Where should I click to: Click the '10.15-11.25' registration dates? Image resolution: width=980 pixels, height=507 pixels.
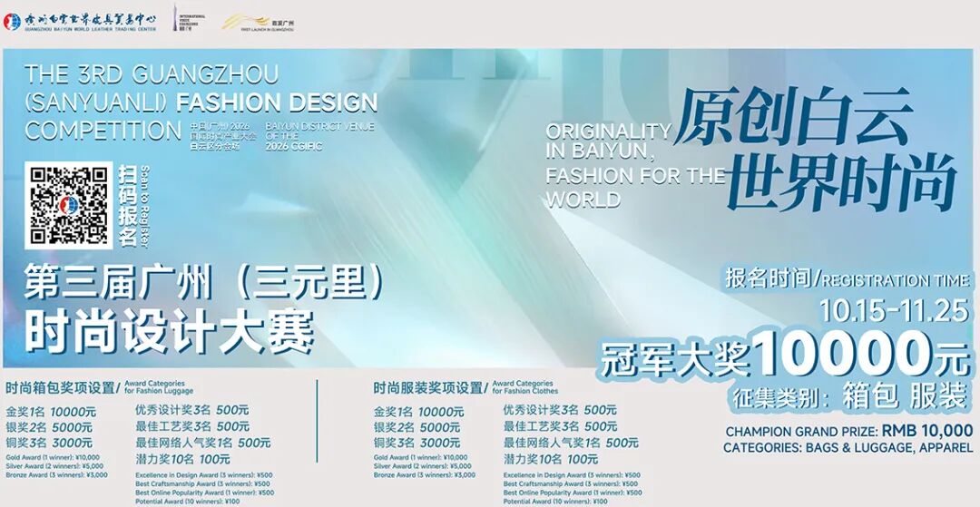point(895,309)
